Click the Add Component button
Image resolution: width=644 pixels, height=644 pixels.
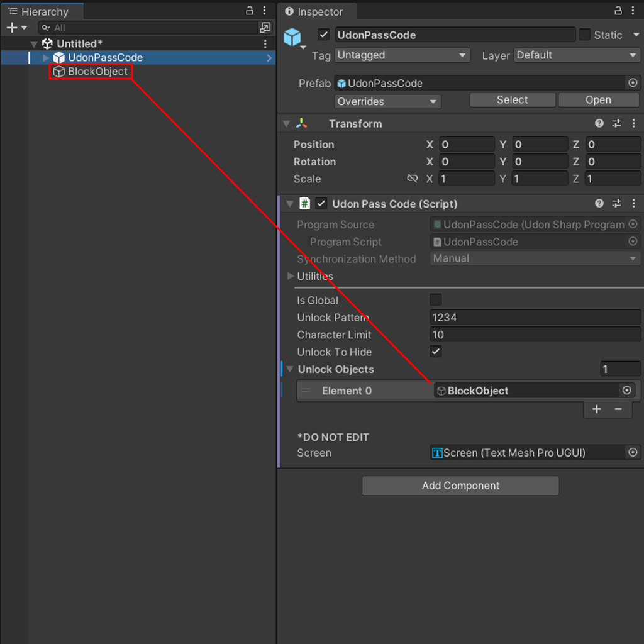point(460,486)
